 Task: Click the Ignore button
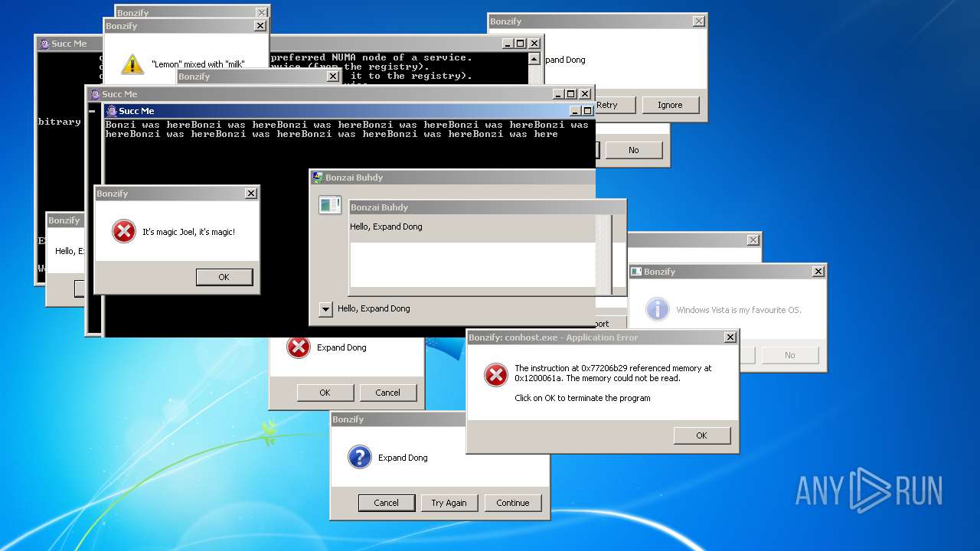tap(670, 105)
